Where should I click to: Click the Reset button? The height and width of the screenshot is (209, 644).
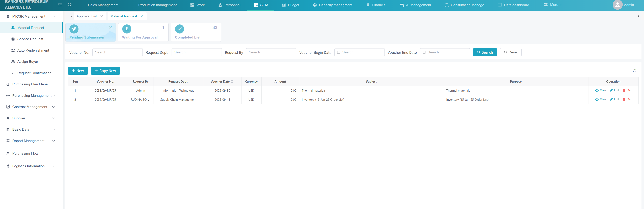tap(511, 52)
